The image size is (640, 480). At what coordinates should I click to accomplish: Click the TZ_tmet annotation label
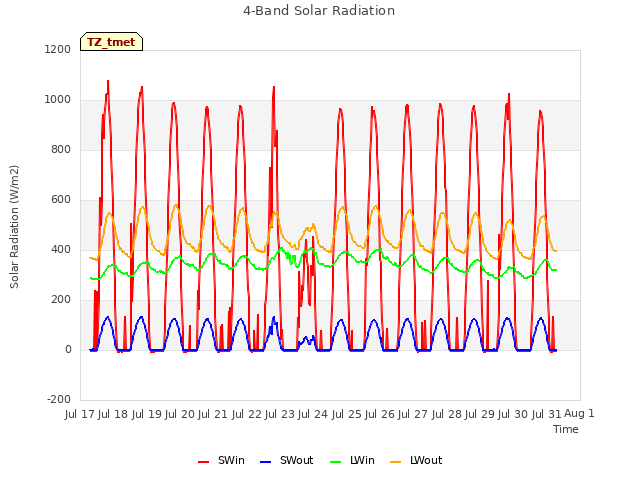(x=111, y=42)
